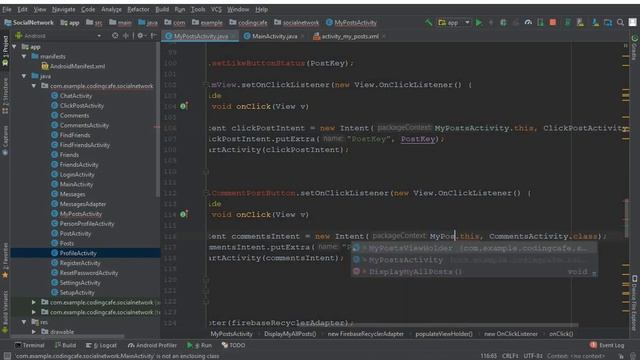640x360 pixels.
Task: Switch to the MainActivity.java tab
Action: point(274,36)
